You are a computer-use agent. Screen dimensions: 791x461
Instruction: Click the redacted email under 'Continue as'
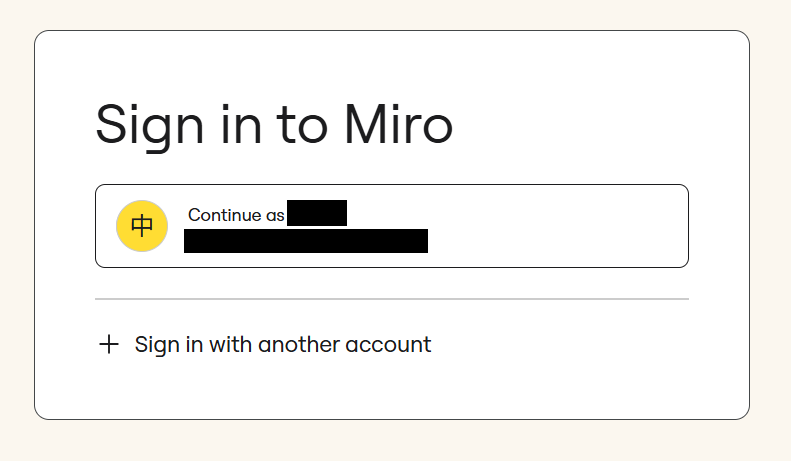click(306, 241)
